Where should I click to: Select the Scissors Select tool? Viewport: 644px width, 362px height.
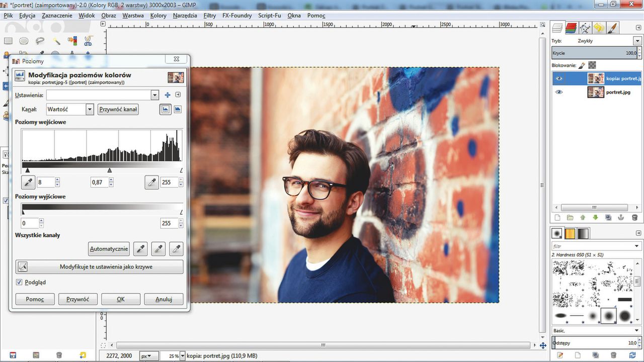pyautogui.click(x=88, y=41)
